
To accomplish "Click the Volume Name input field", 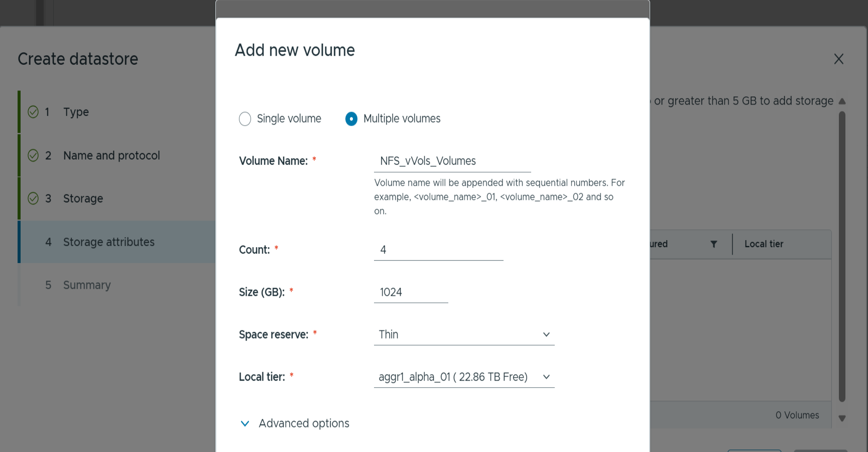I will click(x=452, y=161).
